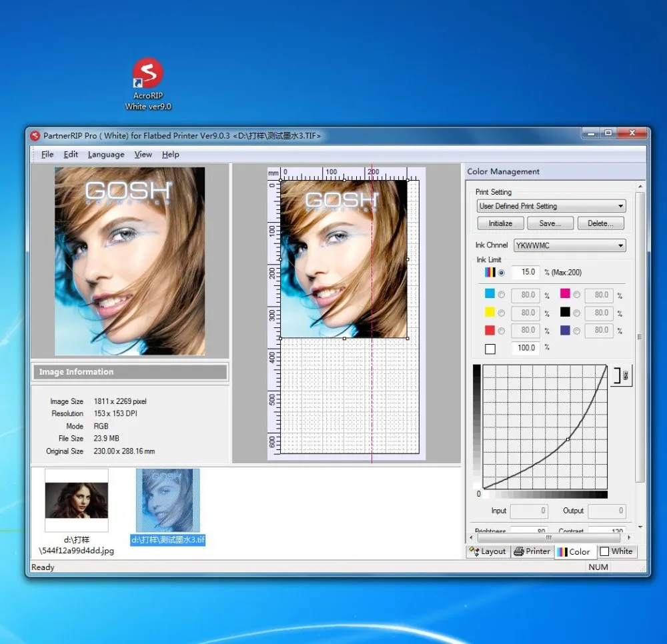667x644 pixels.
Task: Select the red ink limit radio button
Action: click(x=502, y=331)
